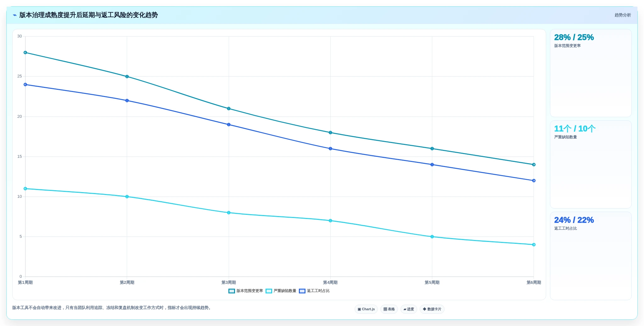The height and width of the screenshot is (326, 644).
Task: Click 版本范围变更率 data point at 第6周期
Action: pos(534,165)
